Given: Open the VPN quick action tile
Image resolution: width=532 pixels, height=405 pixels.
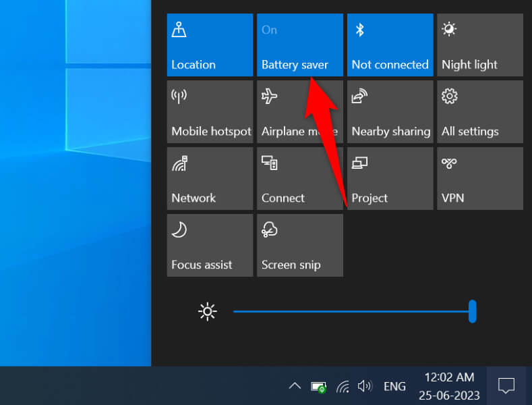Looking at the screenshot, I should [479, 178].
